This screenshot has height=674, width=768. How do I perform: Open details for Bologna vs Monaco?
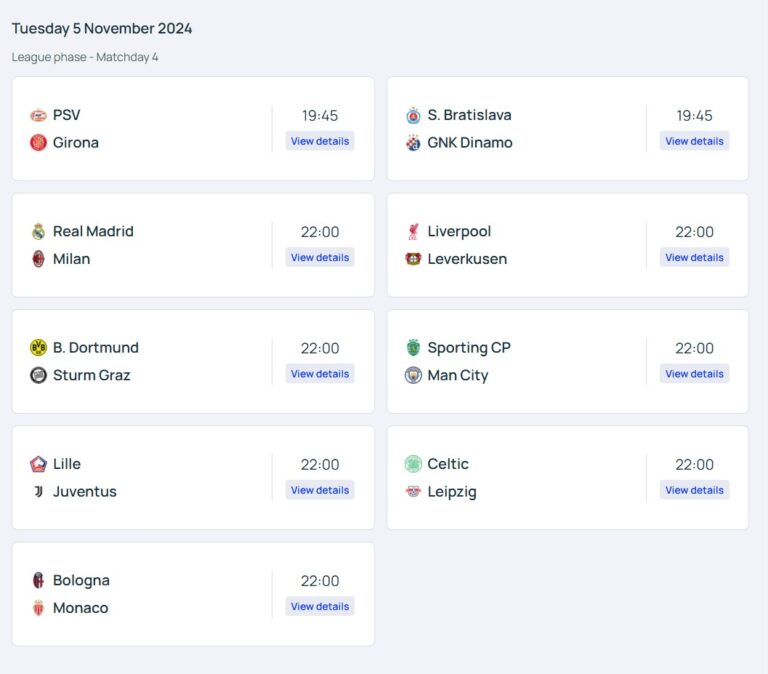(x=320, y=606)
